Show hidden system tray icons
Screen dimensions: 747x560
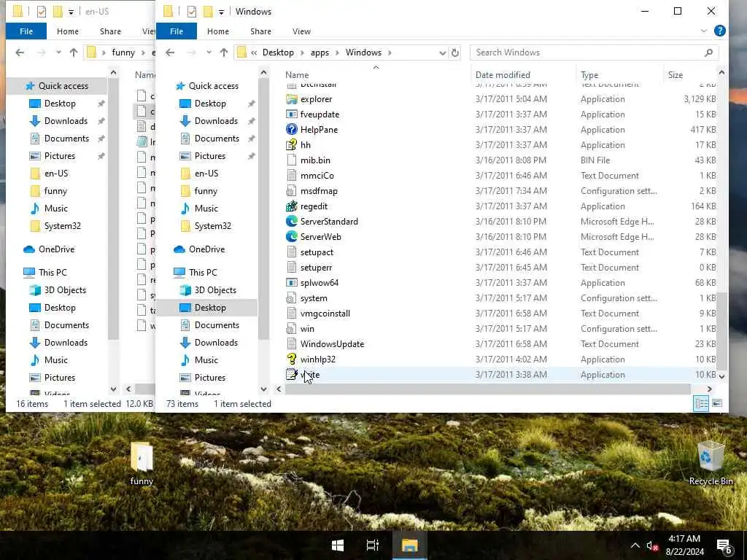[x=635, y=545]
